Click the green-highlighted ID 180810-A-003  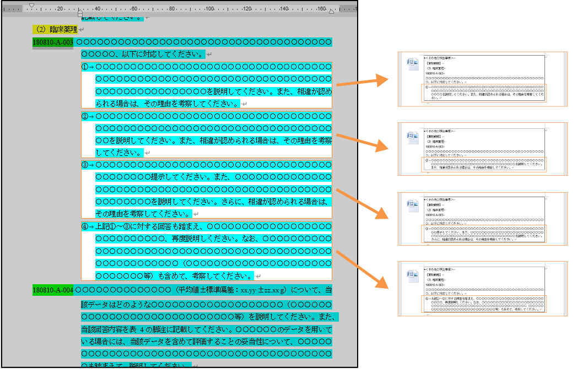tap(52, 42)
